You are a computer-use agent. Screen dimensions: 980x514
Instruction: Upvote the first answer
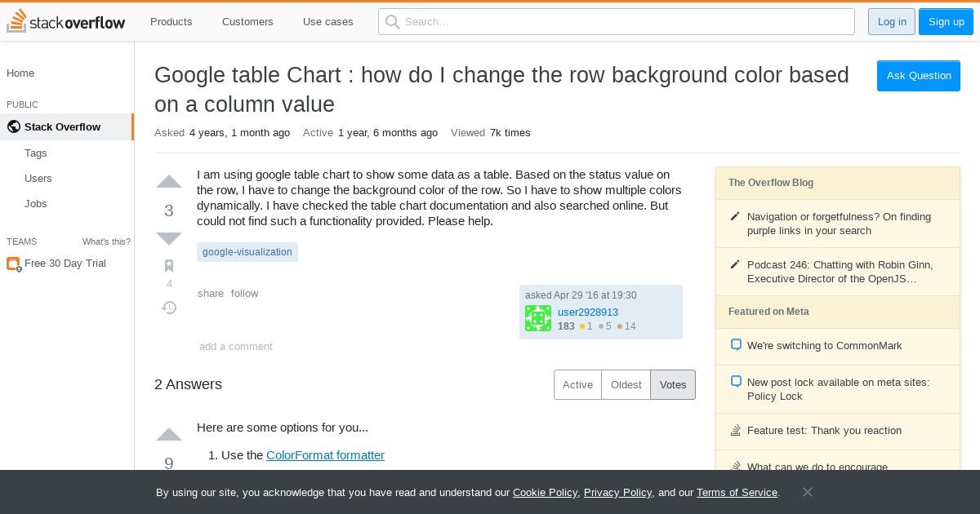169,434
